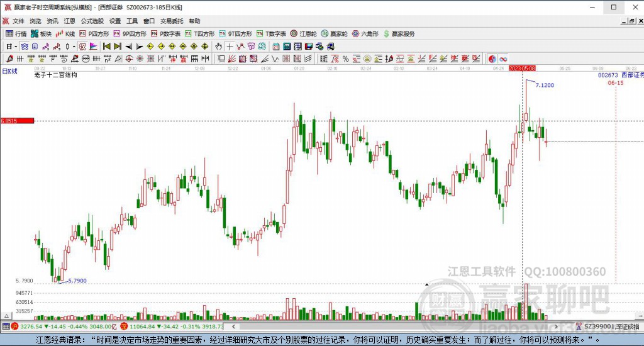The height and width of the screenshot is (346, 644).
Task: Select the percent % retracement tool
Action: 345,59
